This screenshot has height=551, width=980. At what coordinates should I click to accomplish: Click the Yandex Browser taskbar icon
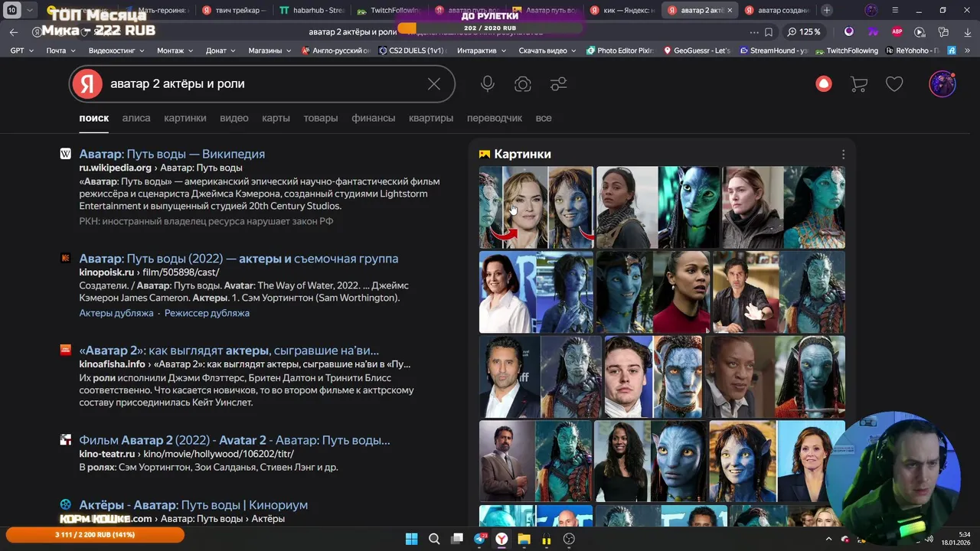coord(502,539)
